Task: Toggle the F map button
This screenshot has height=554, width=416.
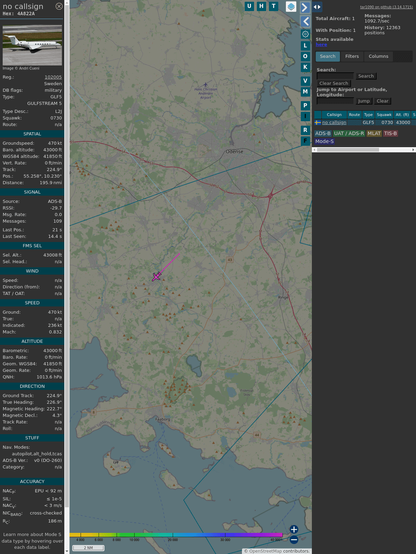Action: click(x=305, y=141)
